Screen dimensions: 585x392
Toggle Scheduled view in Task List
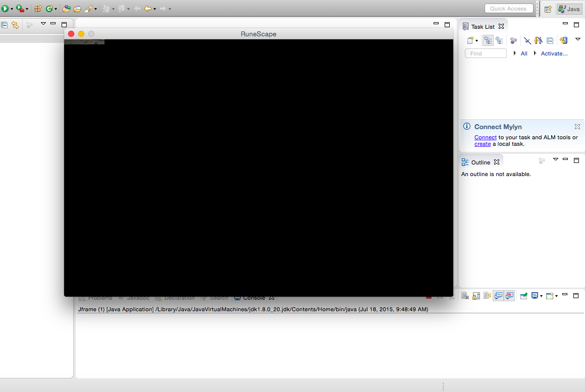499,40
